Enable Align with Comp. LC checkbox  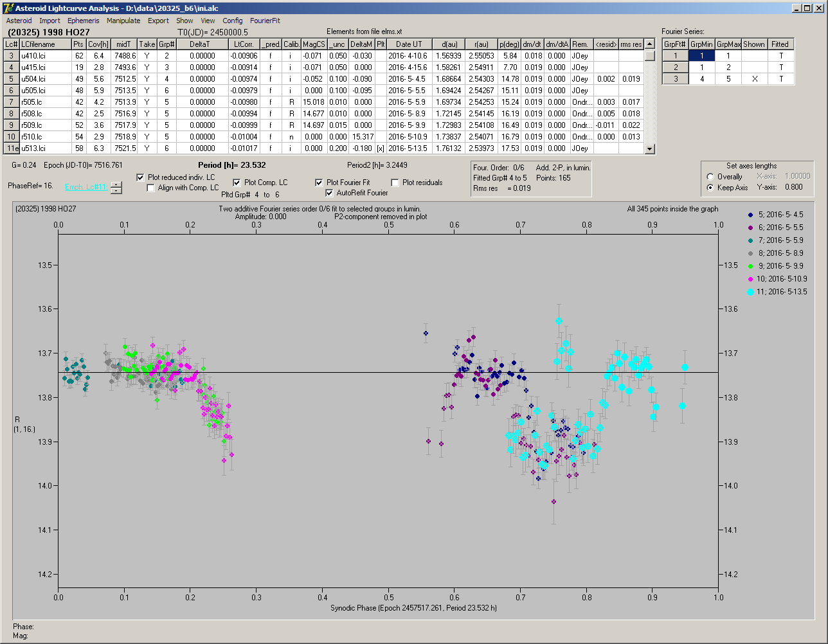[151, 188]
